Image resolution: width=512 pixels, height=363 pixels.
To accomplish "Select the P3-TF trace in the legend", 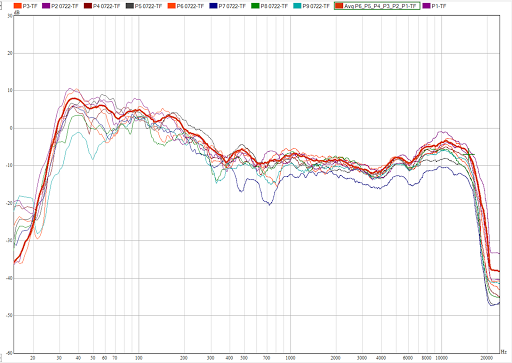I will tap(26, 6).
